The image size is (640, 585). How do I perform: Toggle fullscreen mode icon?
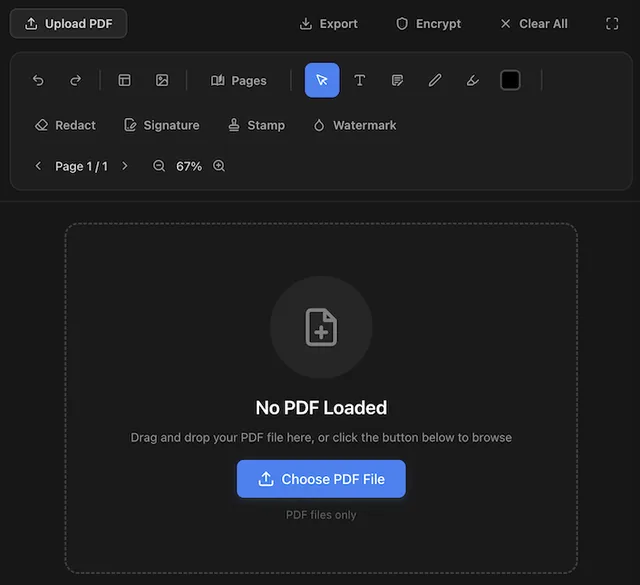pos(612,24)
